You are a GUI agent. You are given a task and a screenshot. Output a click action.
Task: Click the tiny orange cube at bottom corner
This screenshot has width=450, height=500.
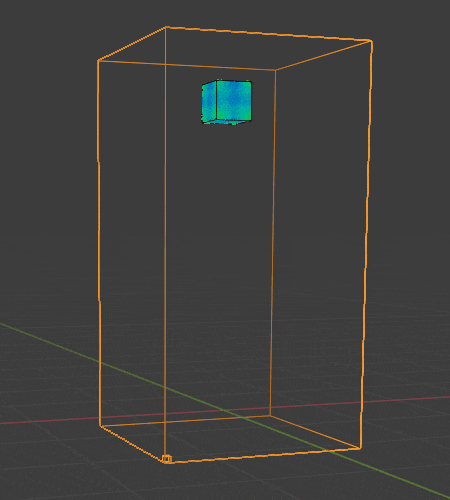(167, 459)
